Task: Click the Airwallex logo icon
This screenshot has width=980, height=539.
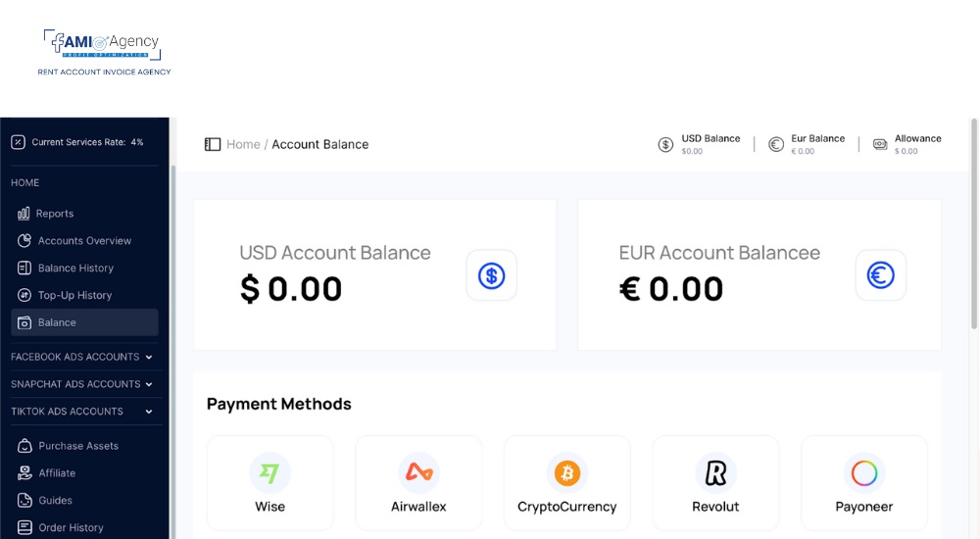Action: point(418,472)
